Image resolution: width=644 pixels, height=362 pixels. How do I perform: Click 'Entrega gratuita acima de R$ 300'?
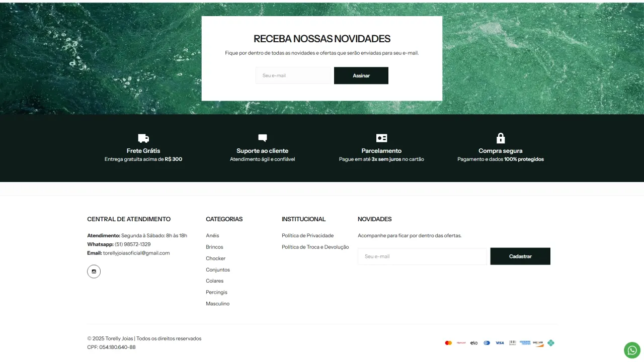click(x=143, y=159)
